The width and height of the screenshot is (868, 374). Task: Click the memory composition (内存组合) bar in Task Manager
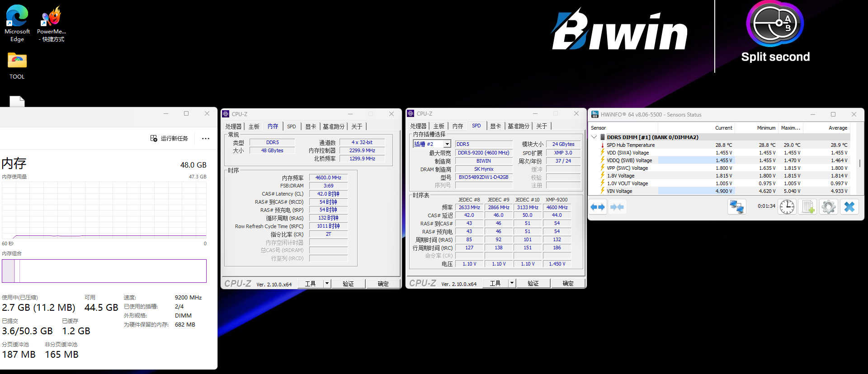104,271
